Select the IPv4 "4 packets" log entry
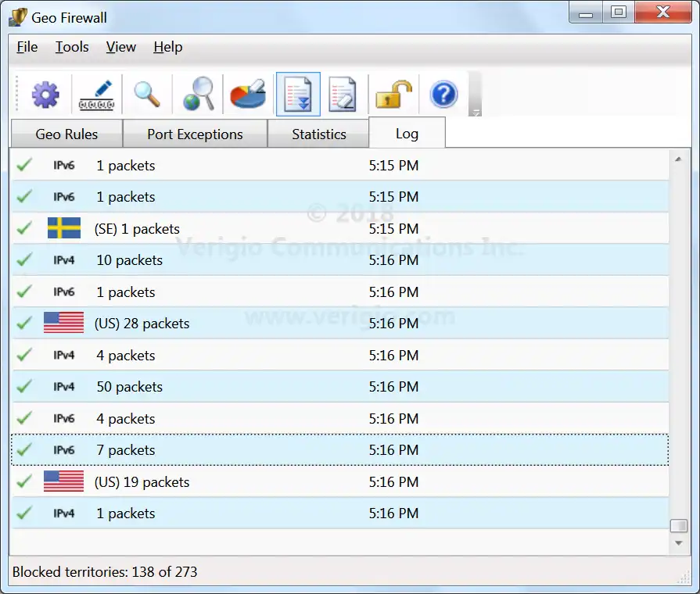Viewport: 700px width, 594px height. click(x=340, y=356)
